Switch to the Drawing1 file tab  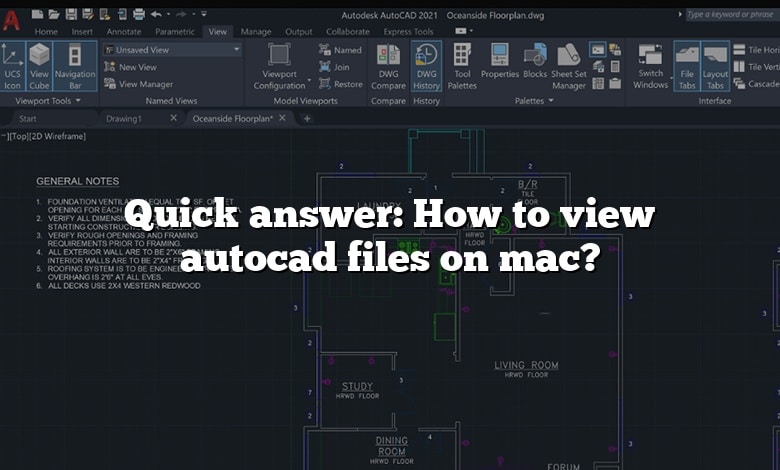pyautogui.click(x=125, y=118)
